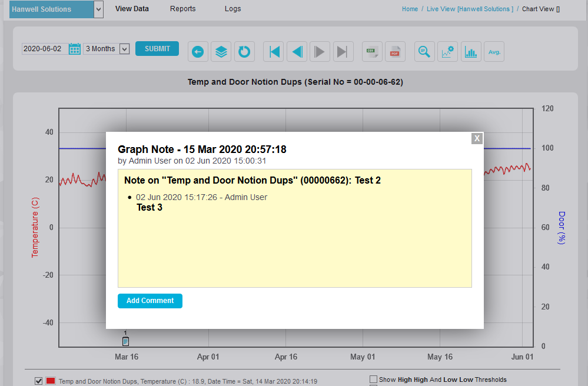Click the Add Comment button
This screenshot has width=588, height=386.
[x=150, y=301]
